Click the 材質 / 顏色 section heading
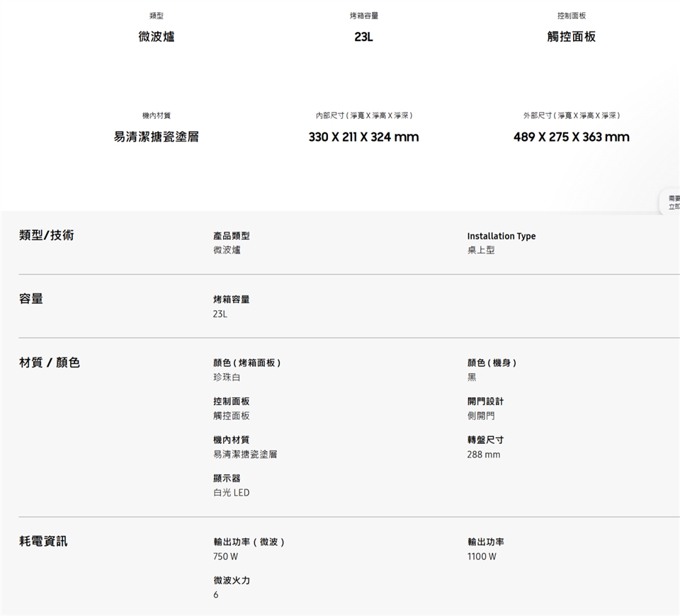The width and height of the screenshot is (680, 616). point(49,363)
